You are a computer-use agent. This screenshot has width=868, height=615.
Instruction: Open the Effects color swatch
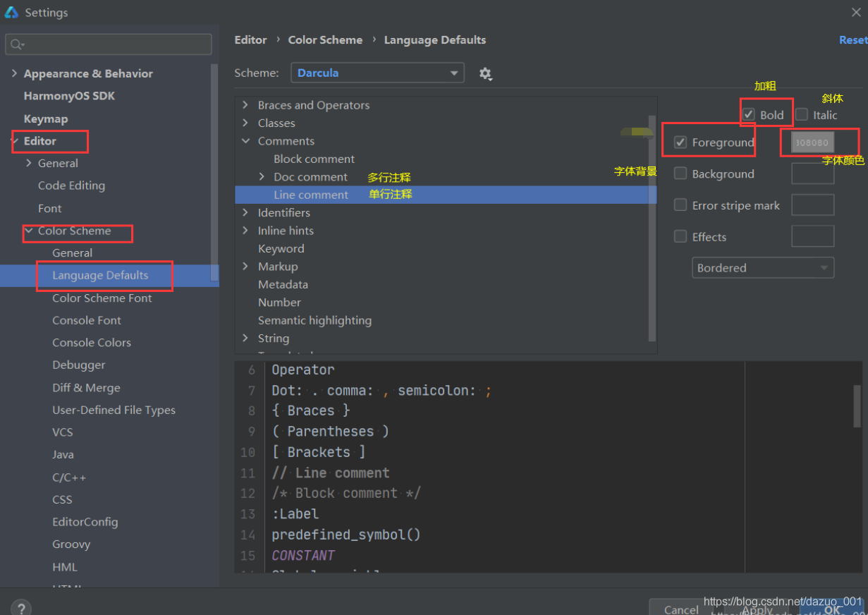[813, 237]
